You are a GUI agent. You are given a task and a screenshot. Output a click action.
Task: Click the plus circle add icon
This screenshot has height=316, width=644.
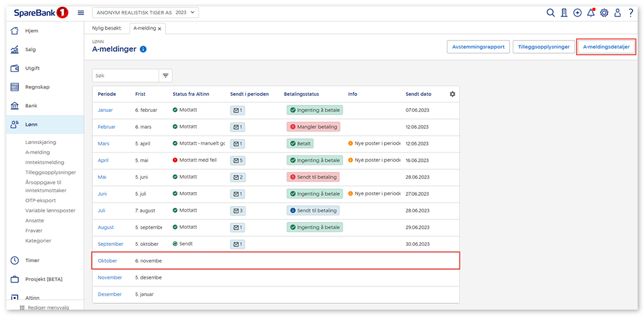pyautogui.click(x=577, y=13)
